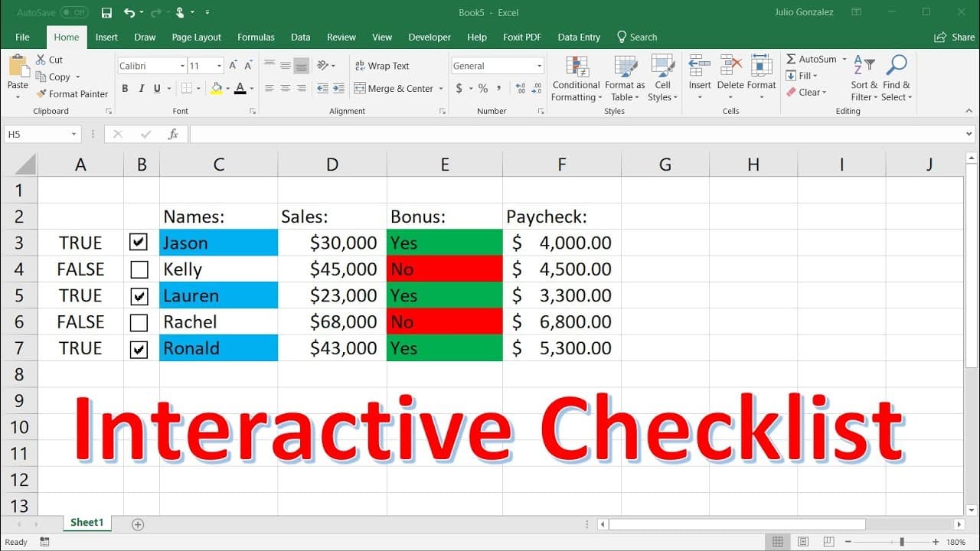Click the Undo arrow icon
The image size is (980, 551).
129,12
